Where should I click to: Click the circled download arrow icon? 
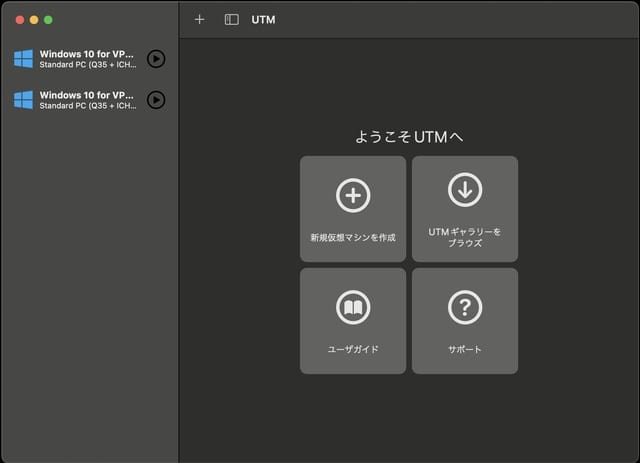465,189
